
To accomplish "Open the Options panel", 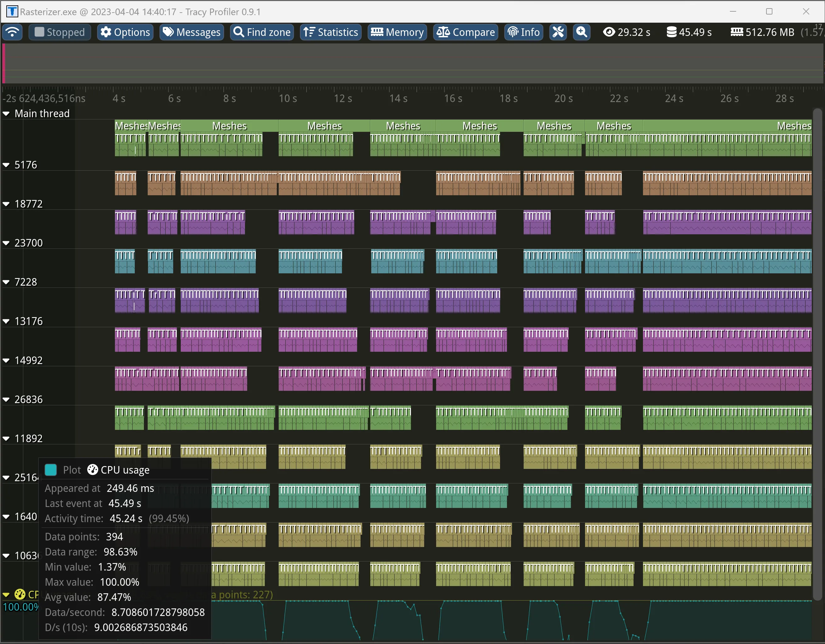I will click(x=125, y=32).
